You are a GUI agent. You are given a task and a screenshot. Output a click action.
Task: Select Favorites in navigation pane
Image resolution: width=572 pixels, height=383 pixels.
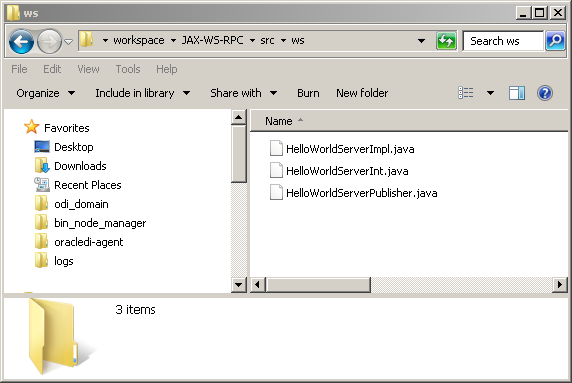[67, 128]
